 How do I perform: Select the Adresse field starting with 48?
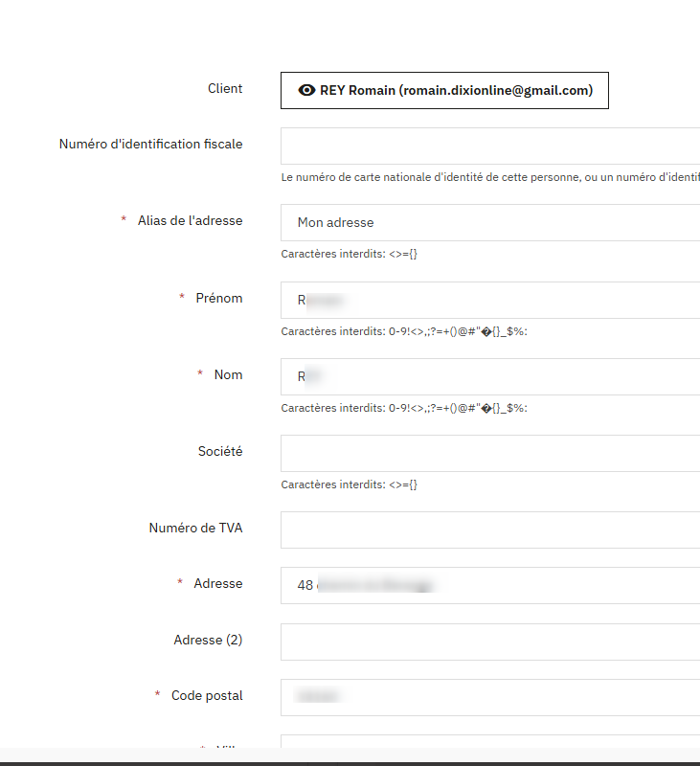pos(490,586)
